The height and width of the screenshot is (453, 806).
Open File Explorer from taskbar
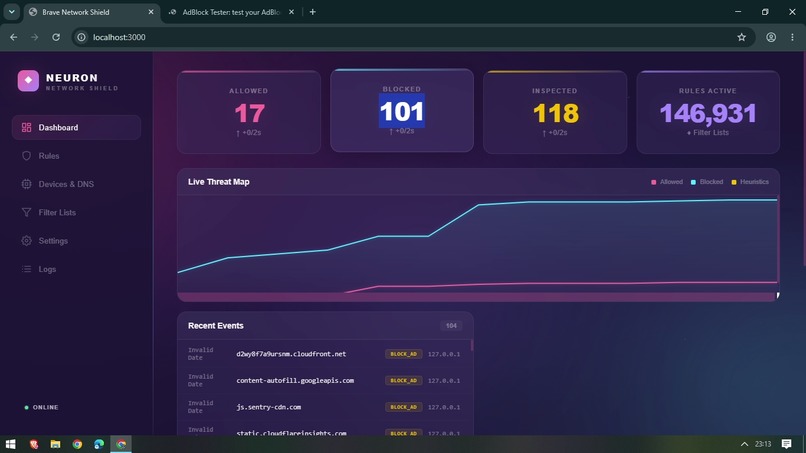(56, 444)
